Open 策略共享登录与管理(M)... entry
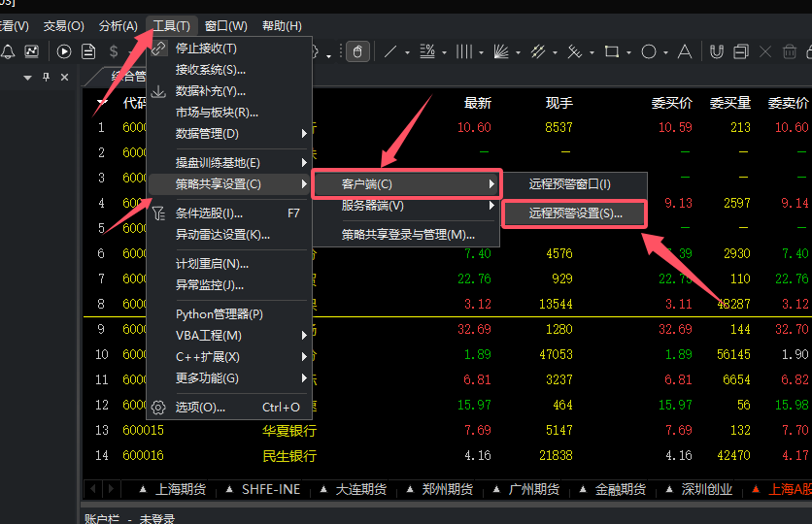The image size is (812, 524). [407, 234]
